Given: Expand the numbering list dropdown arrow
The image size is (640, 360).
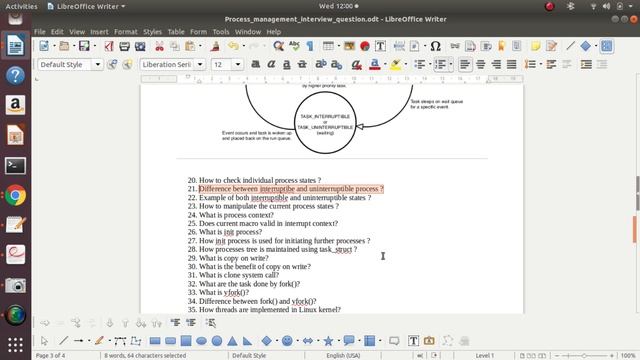Looking at the screenshot, I should [x=451, y=64].
